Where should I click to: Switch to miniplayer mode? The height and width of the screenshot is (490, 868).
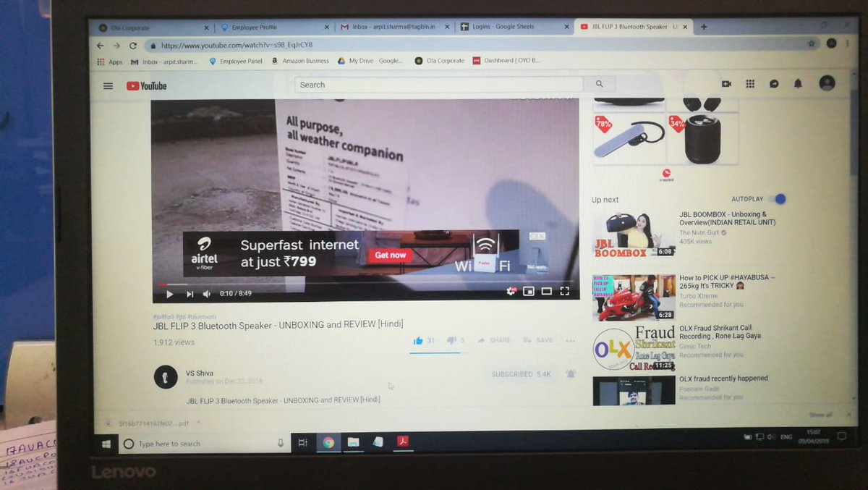529,291
